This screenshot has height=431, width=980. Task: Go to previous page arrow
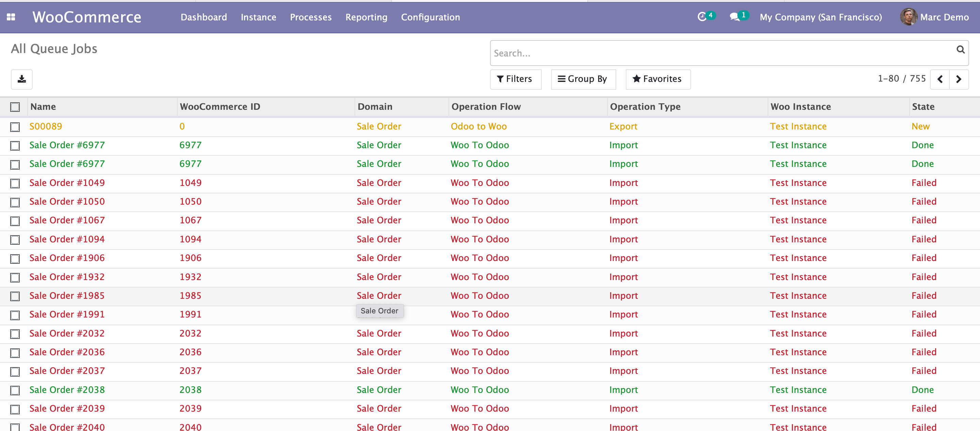(x=940, y=79)
